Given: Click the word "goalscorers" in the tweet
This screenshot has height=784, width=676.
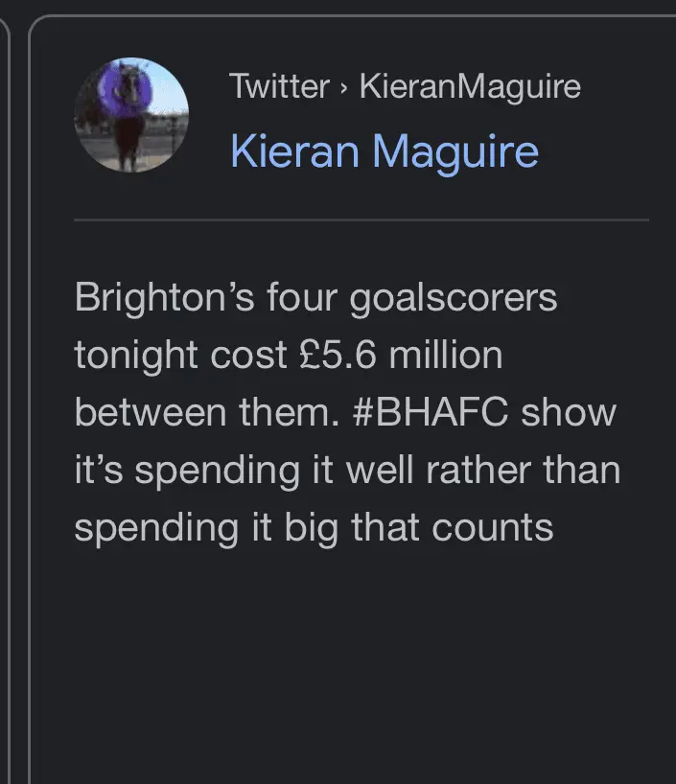Looking at the screenshot, I should [453, 298].
